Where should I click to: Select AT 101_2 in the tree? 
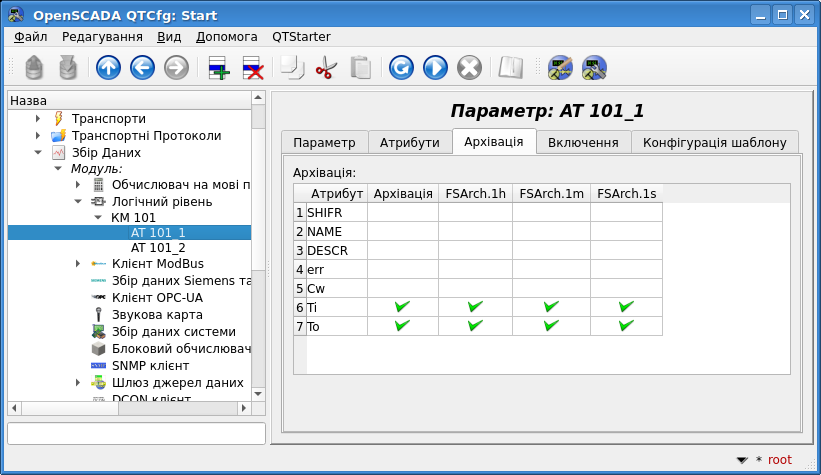[x=158, y=247]
